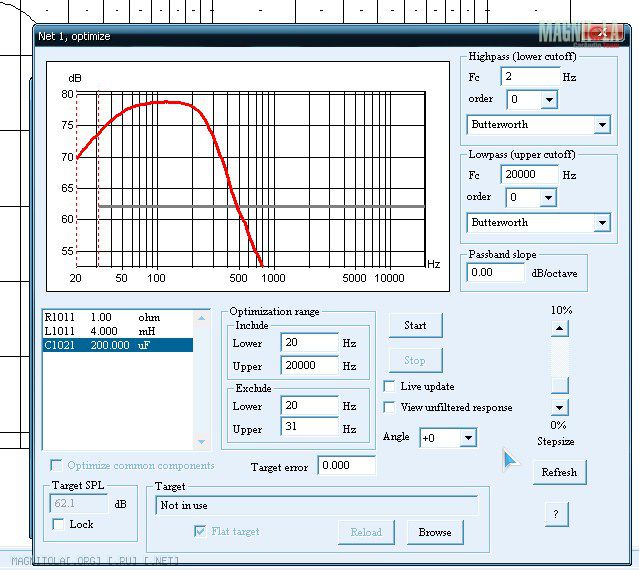This screenshot has width=639, height=570.
Task: Open the Highpass order dropdown
Action: coord(549,99)
